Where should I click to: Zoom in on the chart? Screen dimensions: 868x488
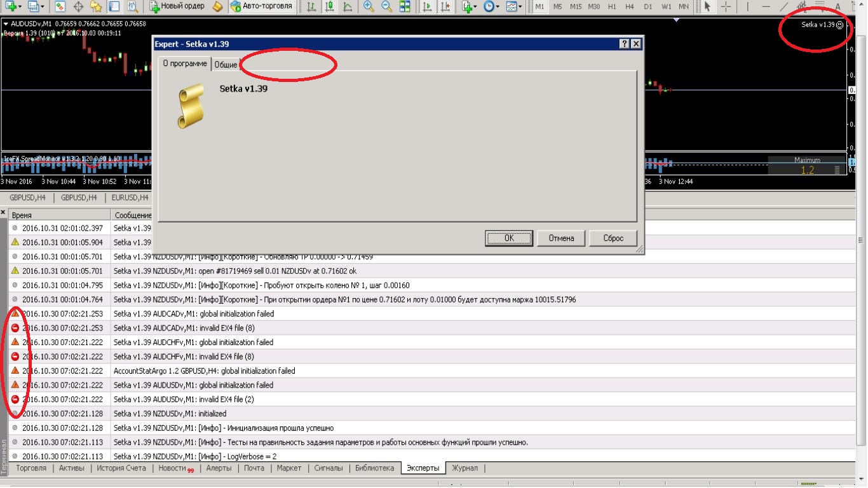(369, 6)
